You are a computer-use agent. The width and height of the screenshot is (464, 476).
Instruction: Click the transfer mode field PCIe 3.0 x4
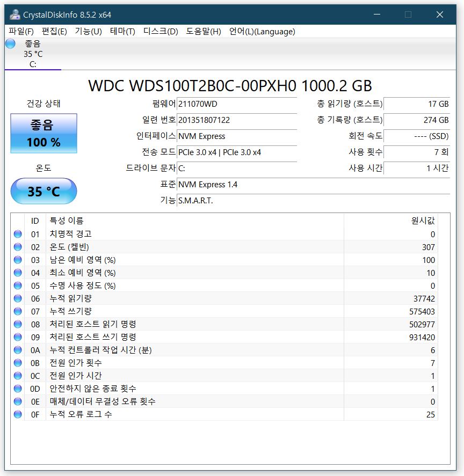point(237,152)
